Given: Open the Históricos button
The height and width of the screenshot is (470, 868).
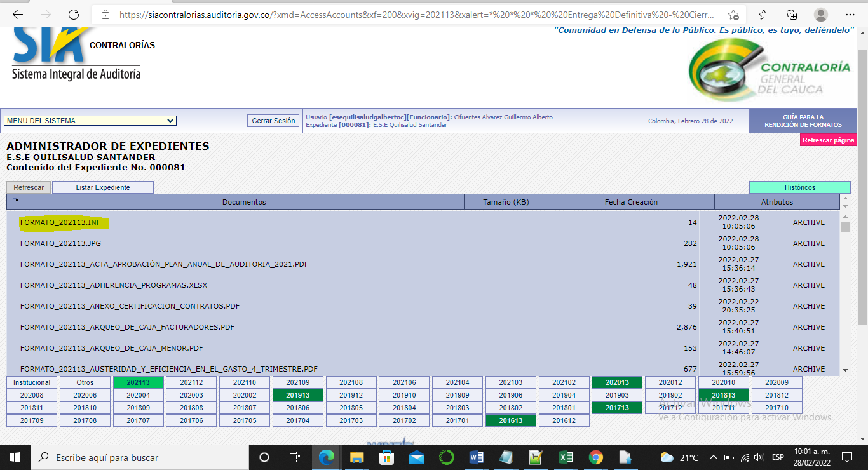Looking at the screenshot, I should point(799,187).
